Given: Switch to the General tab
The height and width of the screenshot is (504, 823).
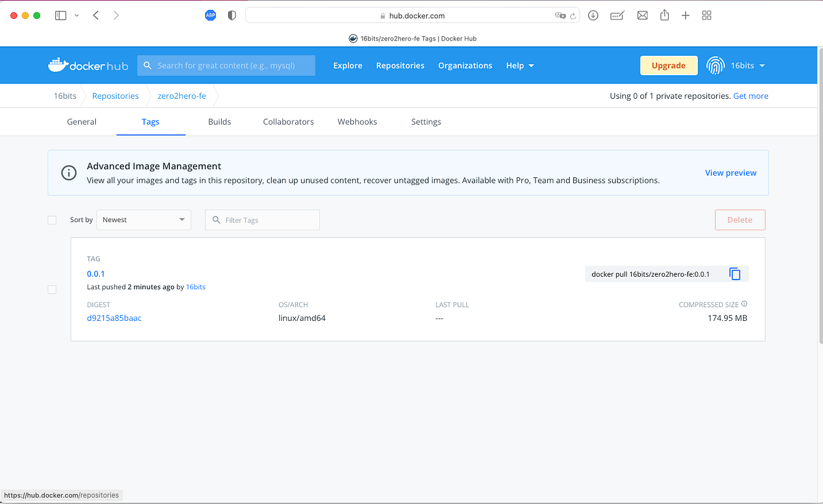Looking at the screenshot, I should (82, 122).
